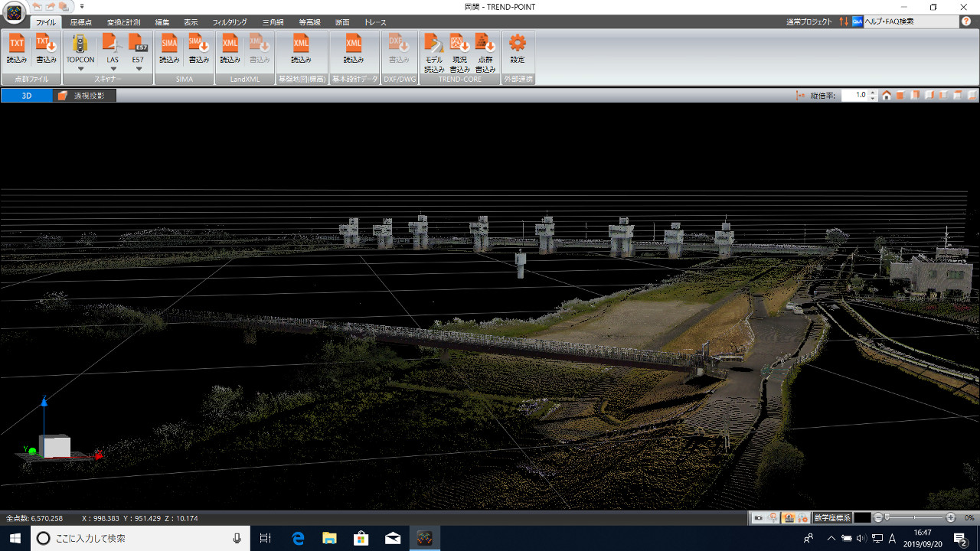Expand the E57 dropdown arrow
This screenshot has width=980, height=551.
point(139,69)
